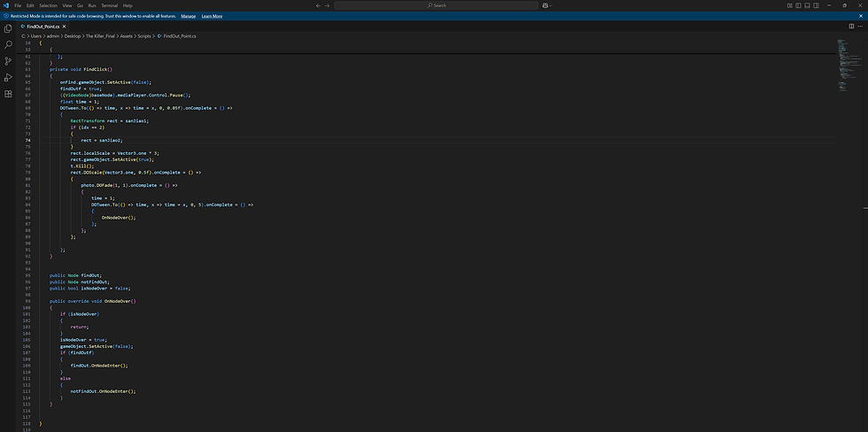Open the C: breadcrumb
Screen dimensions: 868x432
tap(24, 36)
